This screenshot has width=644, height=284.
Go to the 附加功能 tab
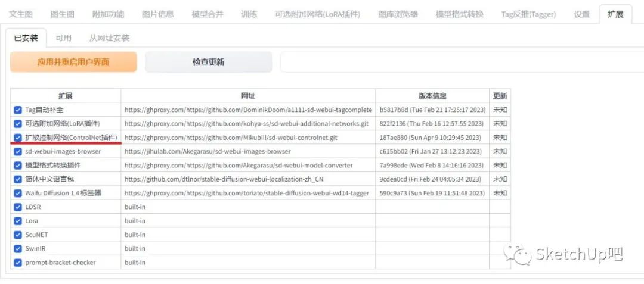tap(108, 14)
